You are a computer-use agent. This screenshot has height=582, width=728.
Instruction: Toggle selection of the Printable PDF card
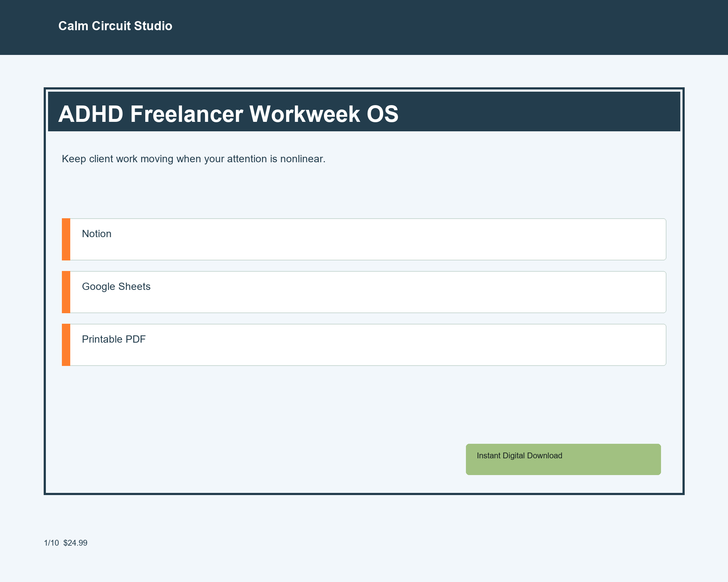pyautogui.click(x=364, y=344)
